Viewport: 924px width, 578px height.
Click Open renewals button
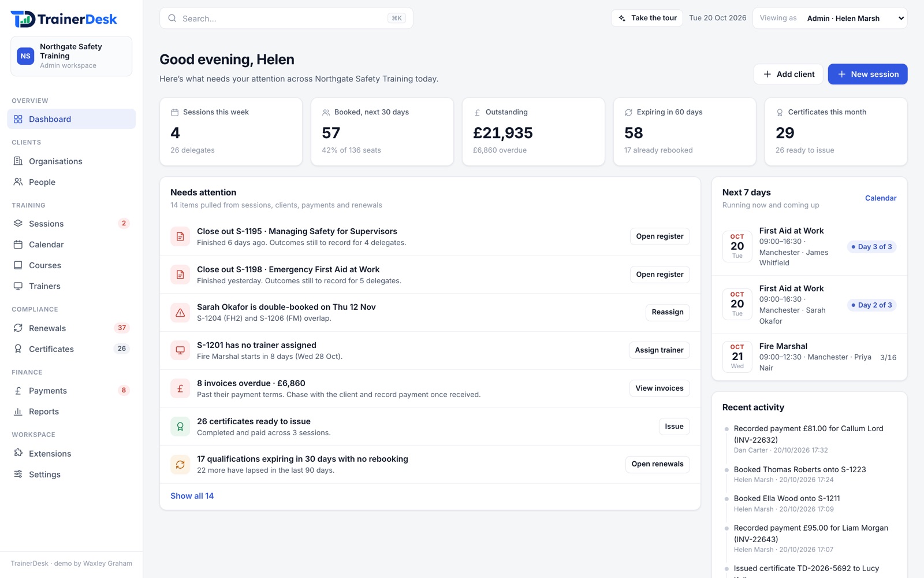657,464
